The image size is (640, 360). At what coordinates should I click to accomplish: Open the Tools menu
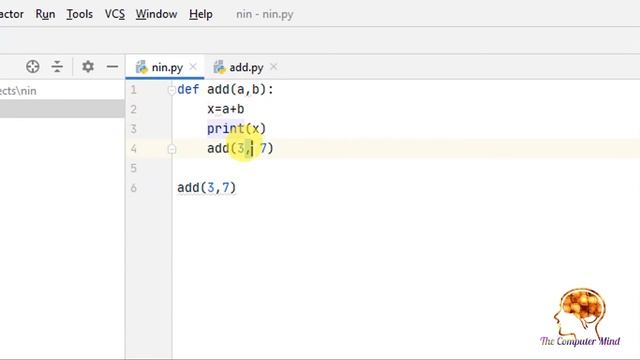(80, 14)
